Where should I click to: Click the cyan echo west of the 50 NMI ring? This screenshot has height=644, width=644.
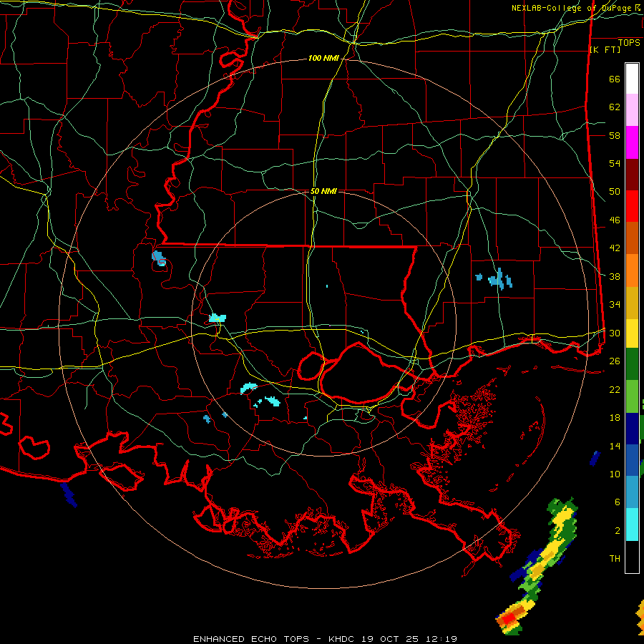[218, 318]
